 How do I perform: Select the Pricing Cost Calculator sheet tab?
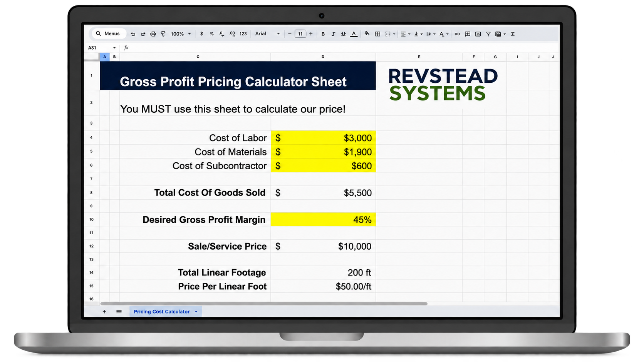(162, 312)
